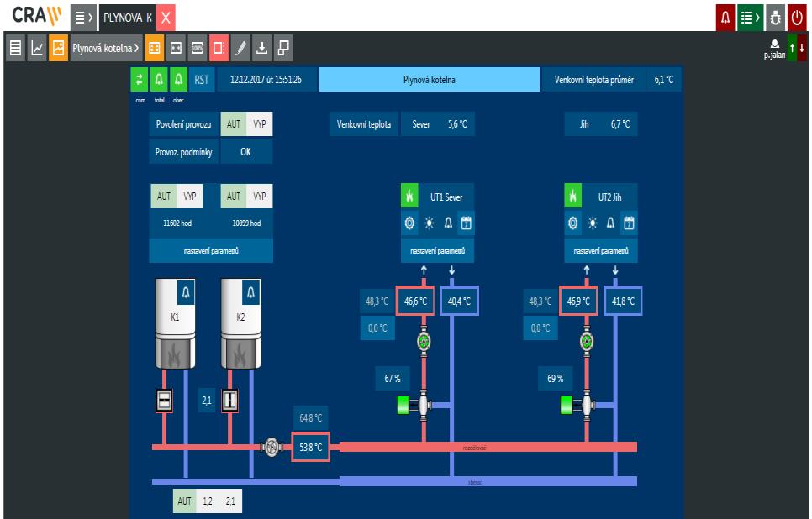Open the calendar schedule icon under UT2 Jih
The image size is (812, 519).
(x=630, y=223)
